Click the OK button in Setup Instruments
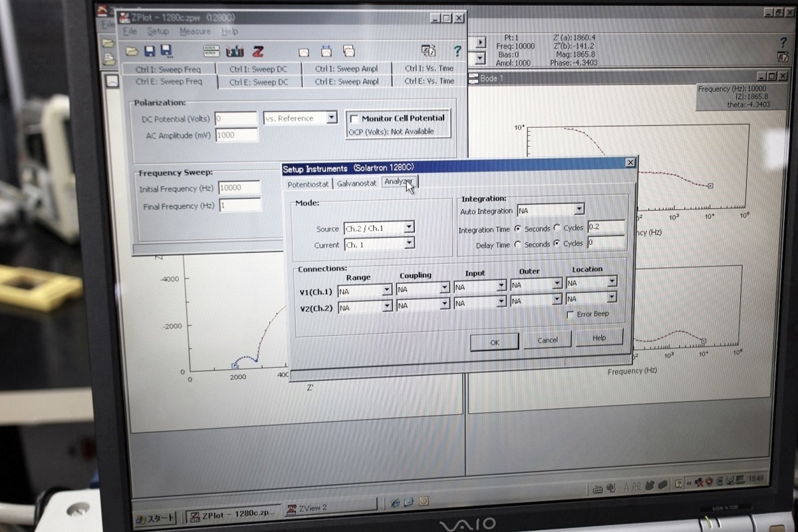Image resolution: width=798 pixels, height=532 pixels. (494, 342)
